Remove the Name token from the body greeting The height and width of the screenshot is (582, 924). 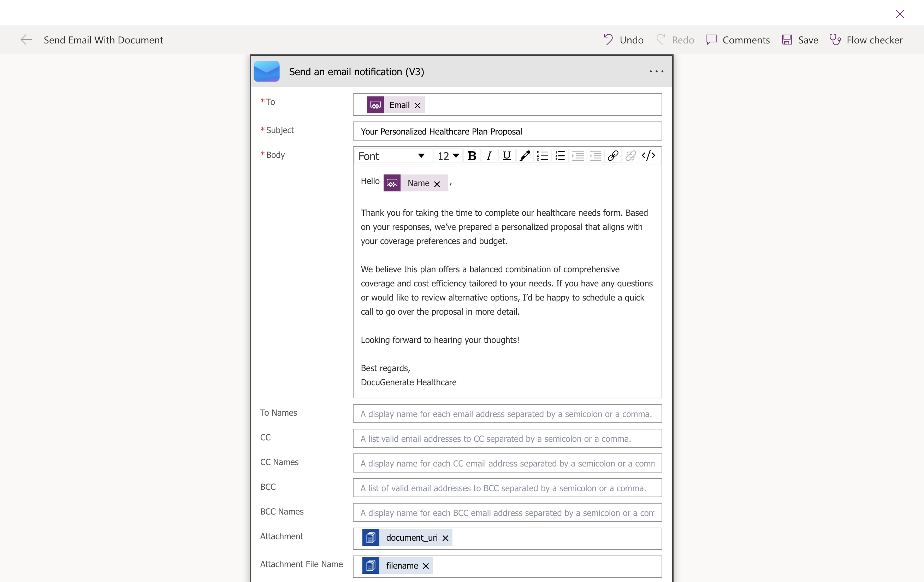(x=437, y=184)
